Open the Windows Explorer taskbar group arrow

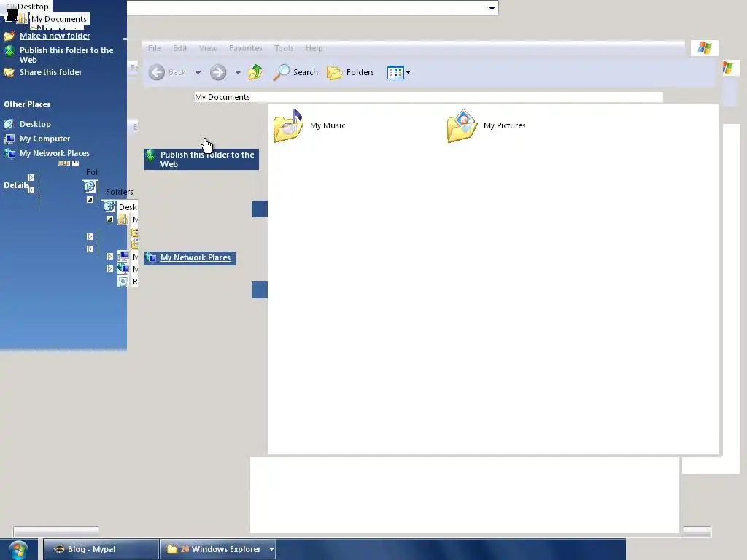click(x=271, y=549)
